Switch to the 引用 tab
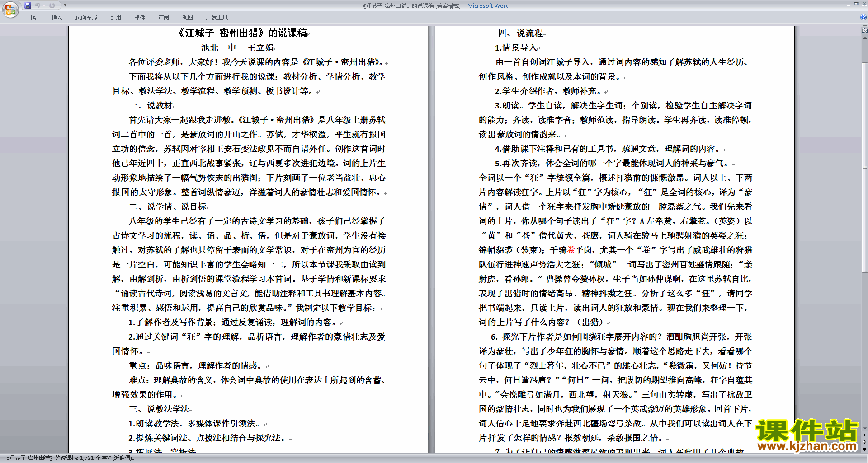Screen dimensions: 868x463 click(115, 17)
